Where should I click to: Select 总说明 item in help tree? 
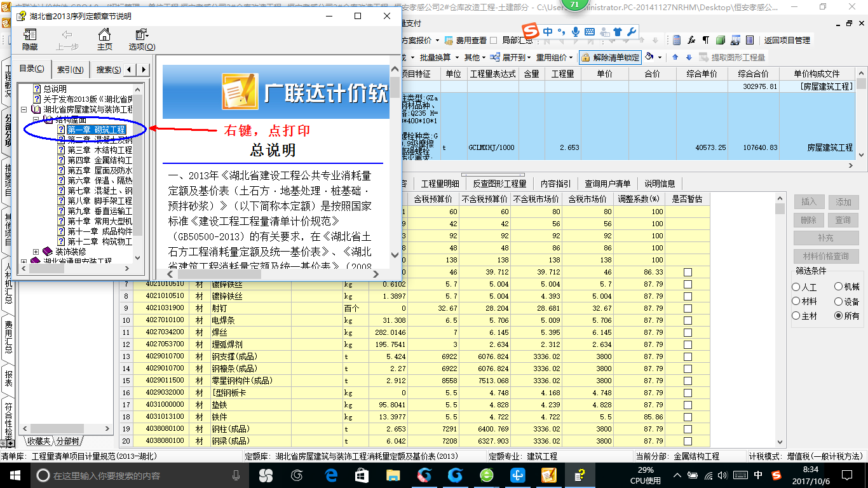click(55, 89)
